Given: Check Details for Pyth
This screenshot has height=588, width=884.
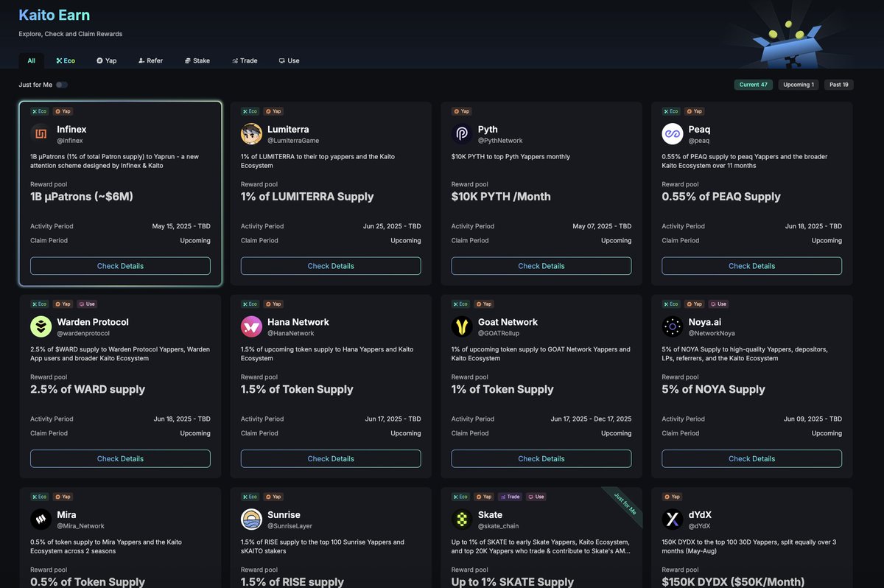Looking at the screenshot, I should 541,266.
